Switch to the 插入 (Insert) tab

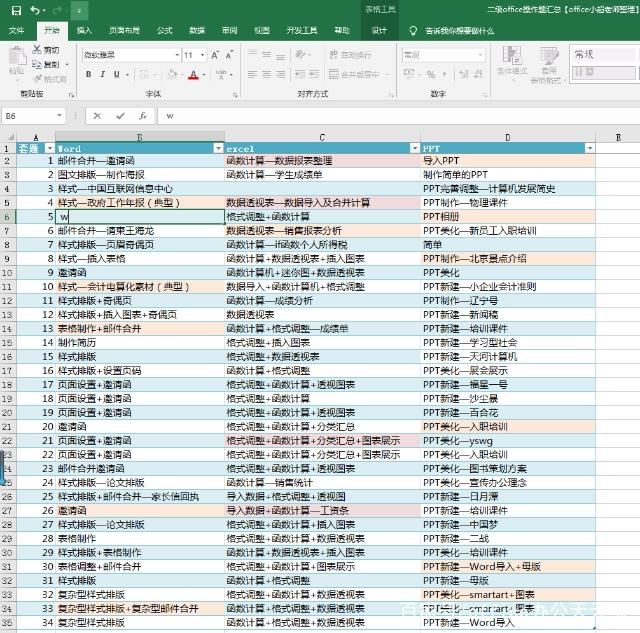coord(84,30)
